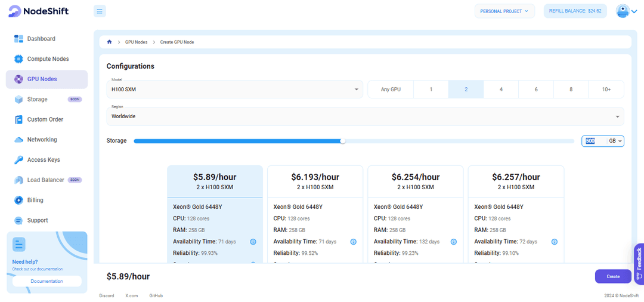Open the Personal Project dropdown
The height and width of the screenshot is (302, 644).
click(x=505, y=11)
